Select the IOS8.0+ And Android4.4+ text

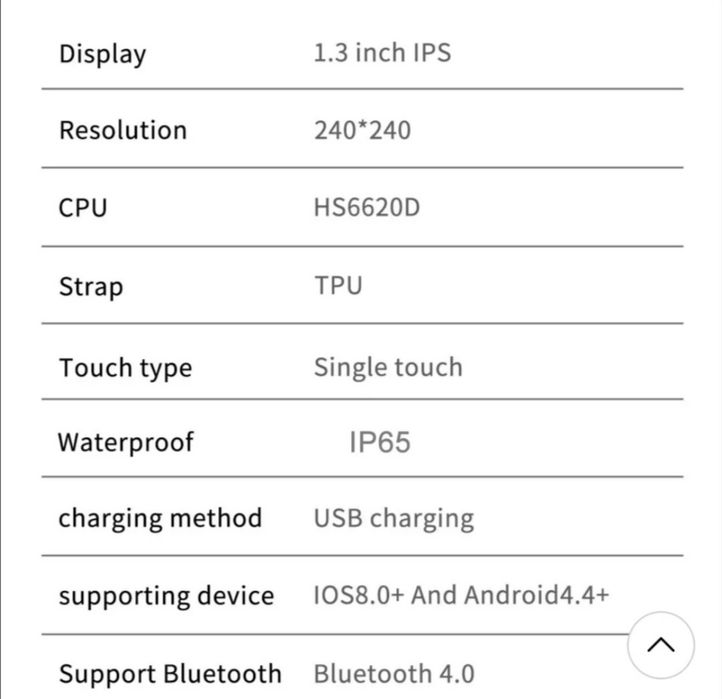461,595
